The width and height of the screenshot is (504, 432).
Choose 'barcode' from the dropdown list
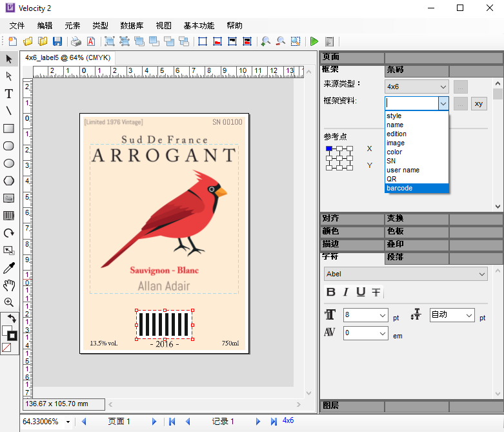tap(416, 189)
